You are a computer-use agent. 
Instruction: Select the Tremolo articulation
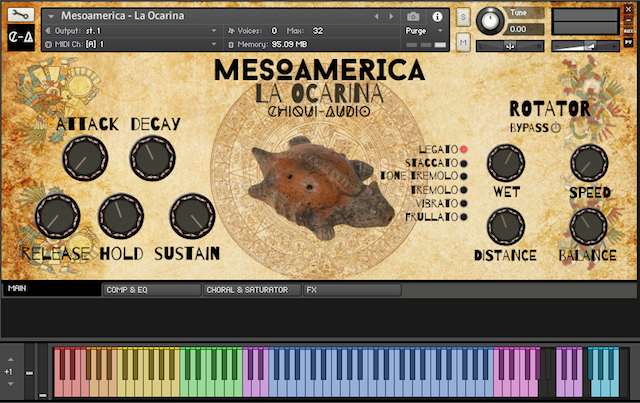(x=464, y=190)
